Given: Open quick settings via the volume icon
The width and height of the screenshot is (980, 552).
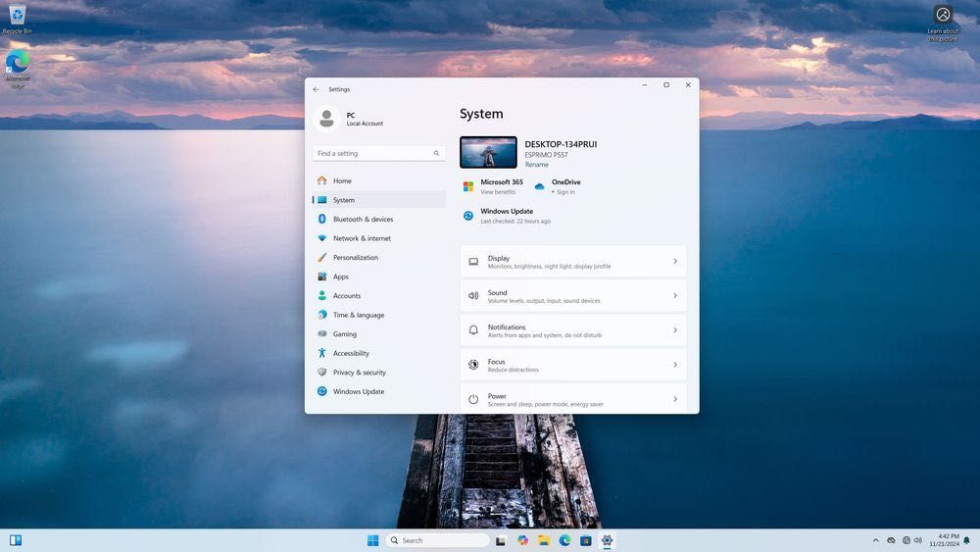Looking at the screenshot, I should pyautogui.click(x=917, y=540).
